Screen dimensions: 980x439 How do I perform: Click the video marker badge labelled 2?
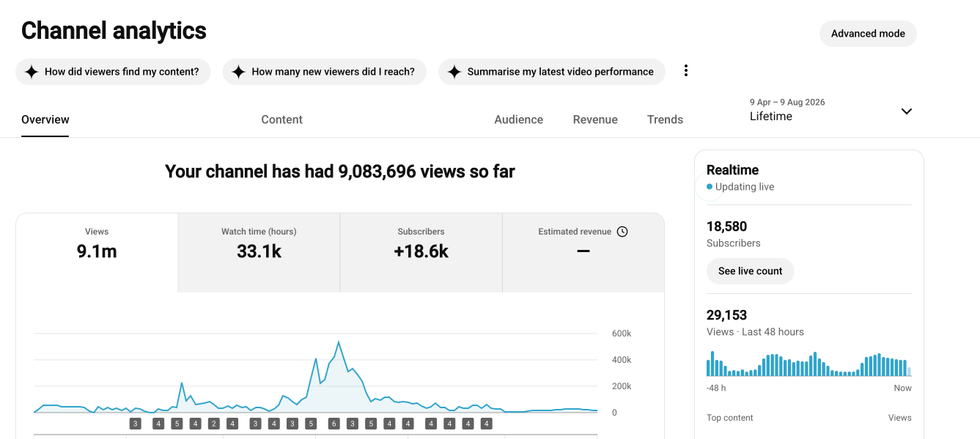213,424
